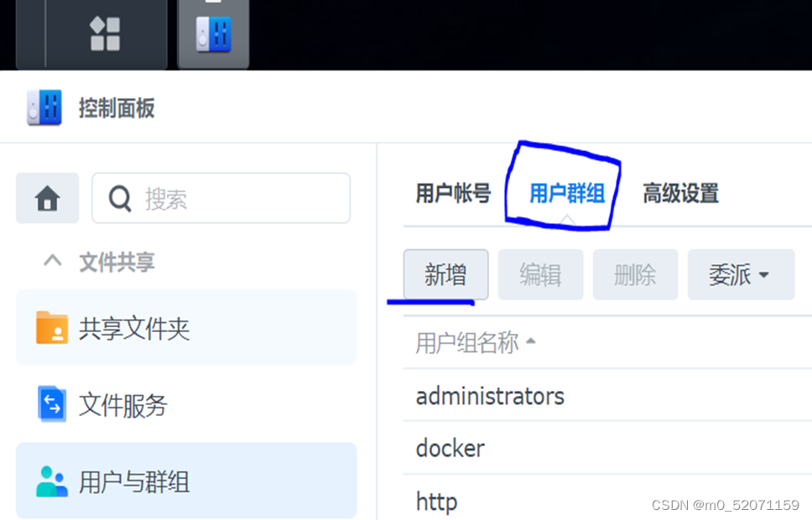
Task: Switch to the 用户群组 tab
Action: [567, 194]
